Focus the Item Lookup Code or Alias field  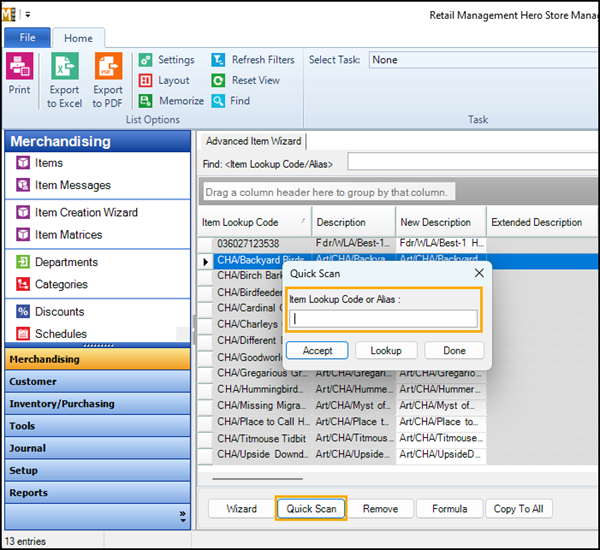coord(383,318)
